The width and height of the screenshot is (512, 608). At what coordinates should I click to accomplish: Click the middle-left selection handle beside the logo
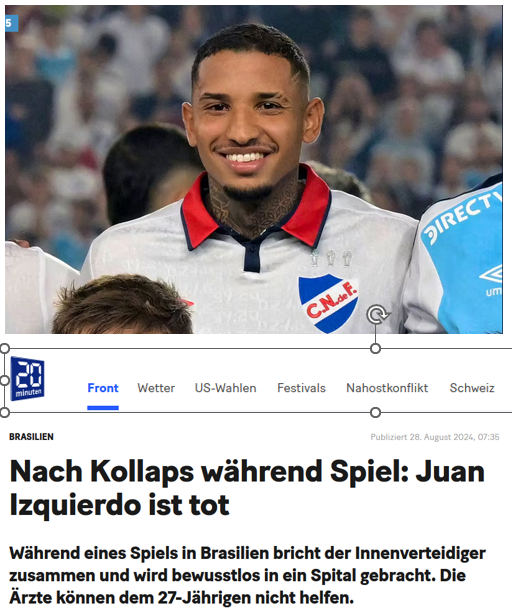point(5,380)
